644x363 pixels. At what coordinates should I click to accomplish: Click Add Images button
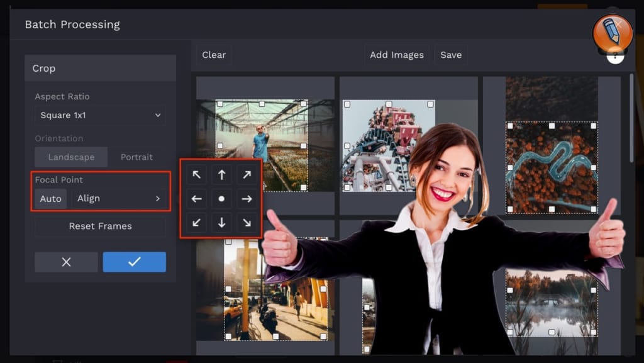[x=397, y=55]
